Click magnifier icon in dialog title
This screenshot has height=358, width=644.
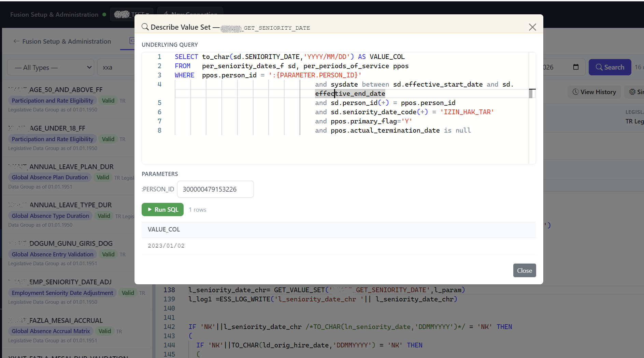[145, 27]
